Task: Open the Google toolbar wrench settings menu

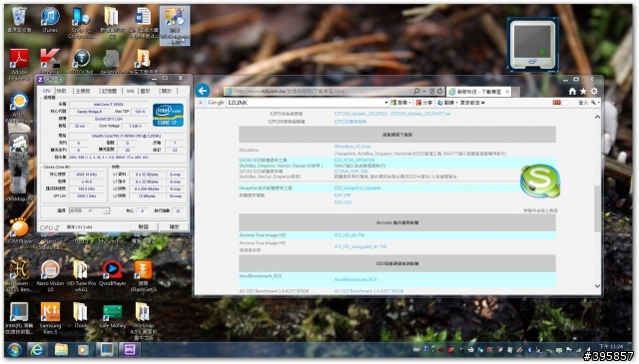Action: coord(595,103)
